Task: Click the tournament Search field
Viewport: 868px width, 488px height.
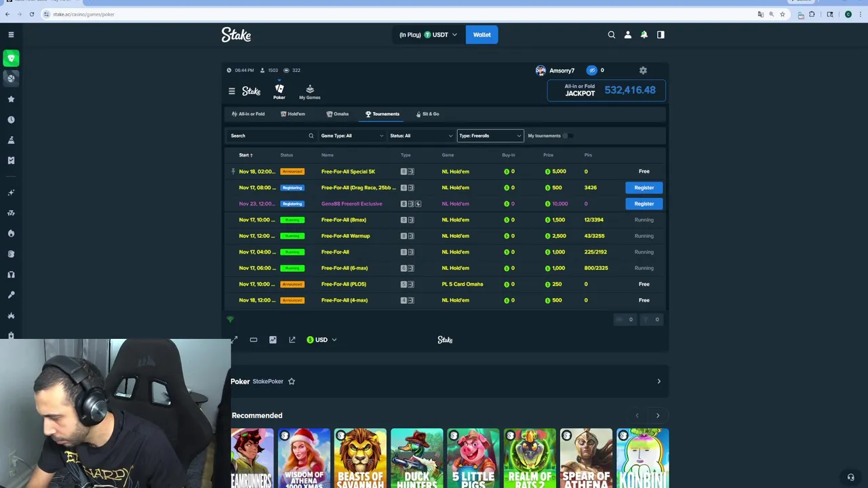Action: point(272,136)
